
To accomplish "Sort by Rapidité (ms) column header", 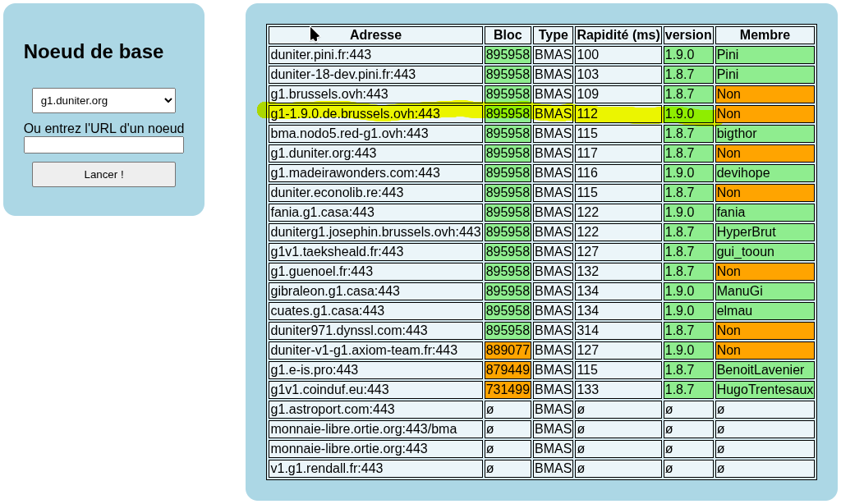I will tap(618, 35).
